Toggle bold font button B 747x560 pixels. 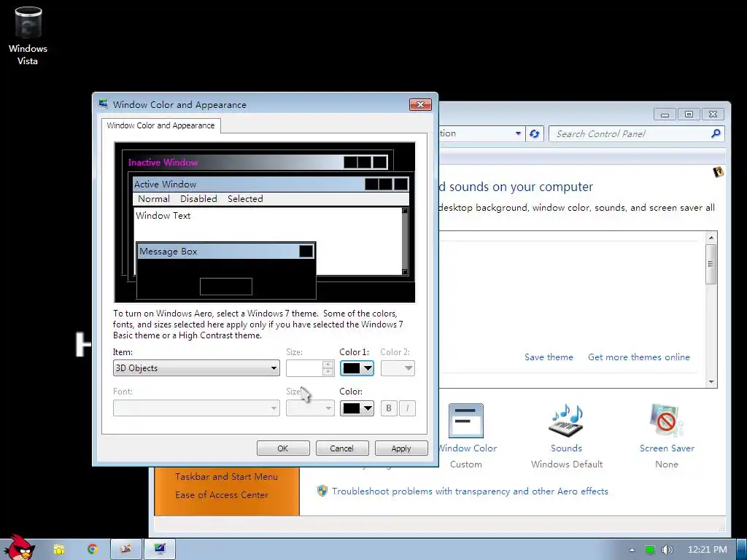click(x=389, y=408)
